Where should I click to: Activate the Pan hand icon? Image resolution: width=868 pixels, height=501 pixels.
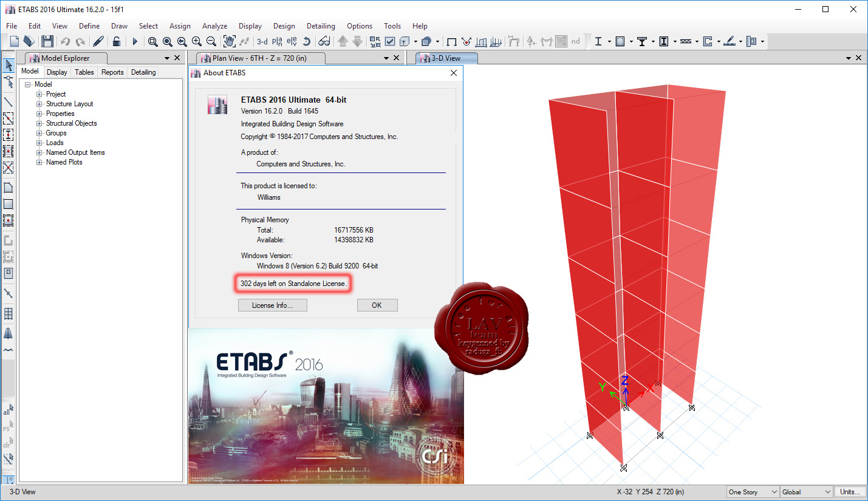click(x=230, y=41)
